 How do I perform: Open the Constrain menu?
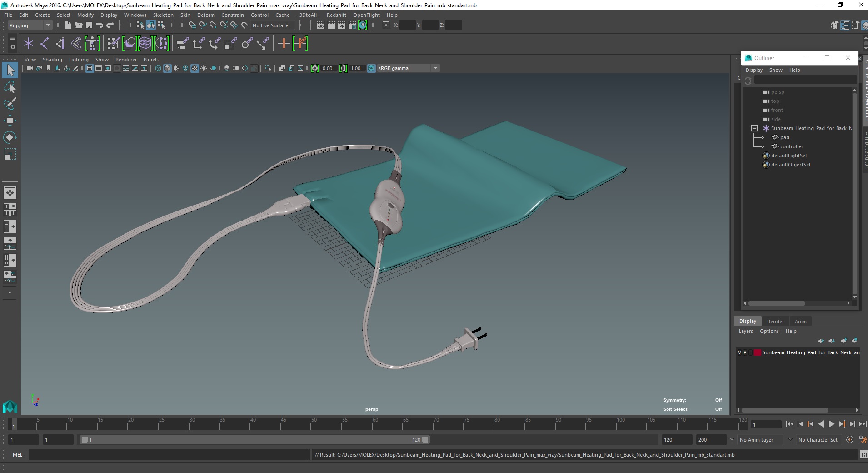click(x=232, y=15)
